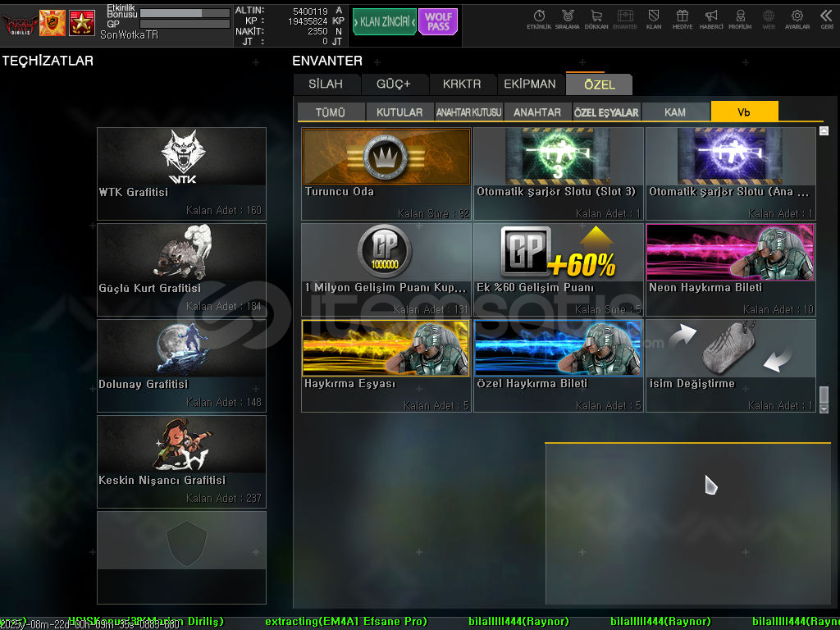Click the JT amount 0
840x630 pixels.
pos(325,41)
